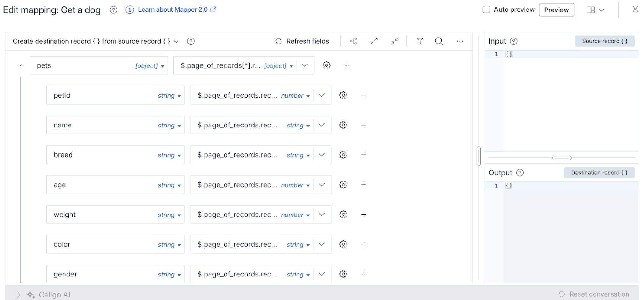The image size is (644, 300).
Task: Open settings gear for the petId row
Action: pyautogui.click(x=343, y=95)
